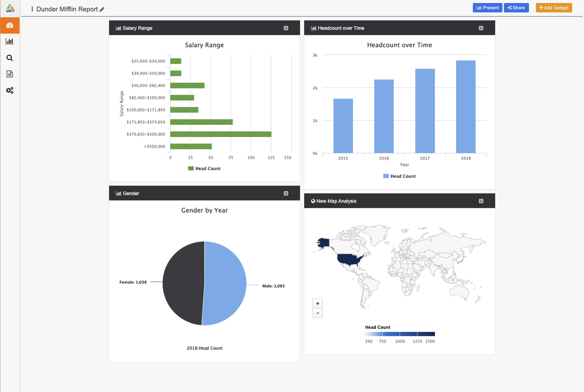Click the vertical 'Salary Range' axis title
This screenshot has height=392, width=584.
121,104
